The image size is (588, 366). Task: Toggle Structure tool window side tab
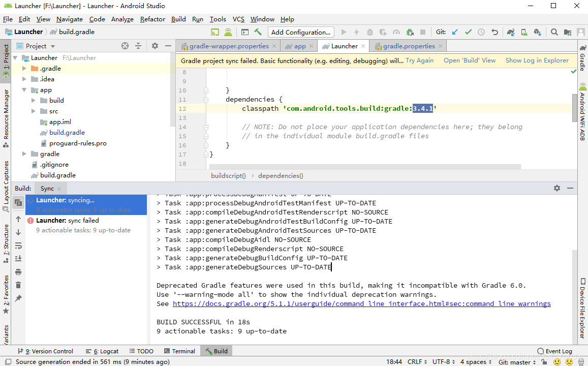point(6,244)
